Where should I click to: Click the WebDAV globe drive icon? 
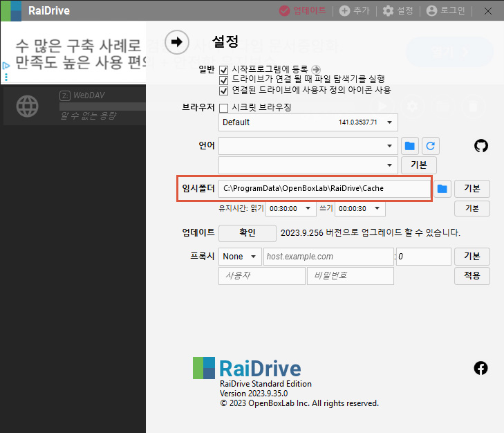pyautogui.click(x=28, y=106)
